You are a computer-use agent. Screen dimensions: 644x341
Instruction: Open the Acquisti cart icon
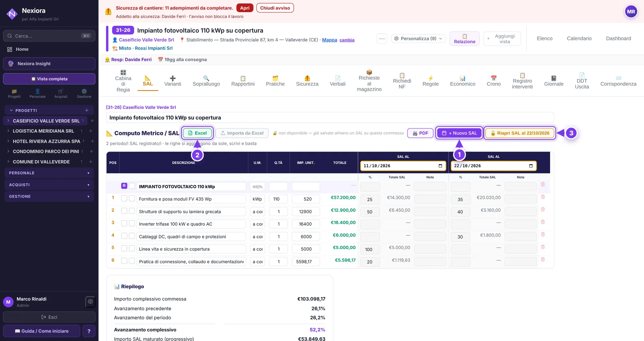pos(61,93)
